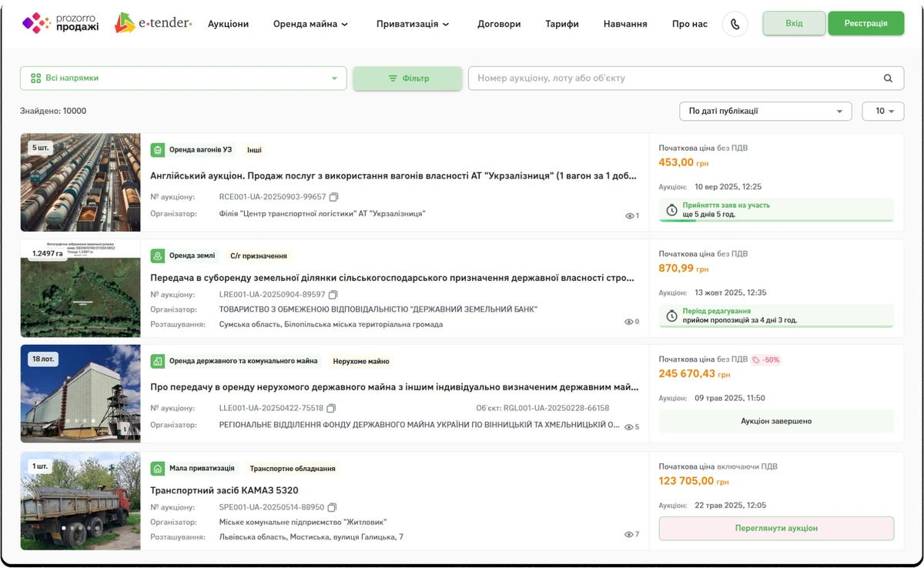Click the Оренда вагонів УЗ category tag
The height and width of the screenshot is (568, 924).
pyautogui.click(x=192, y=150)
